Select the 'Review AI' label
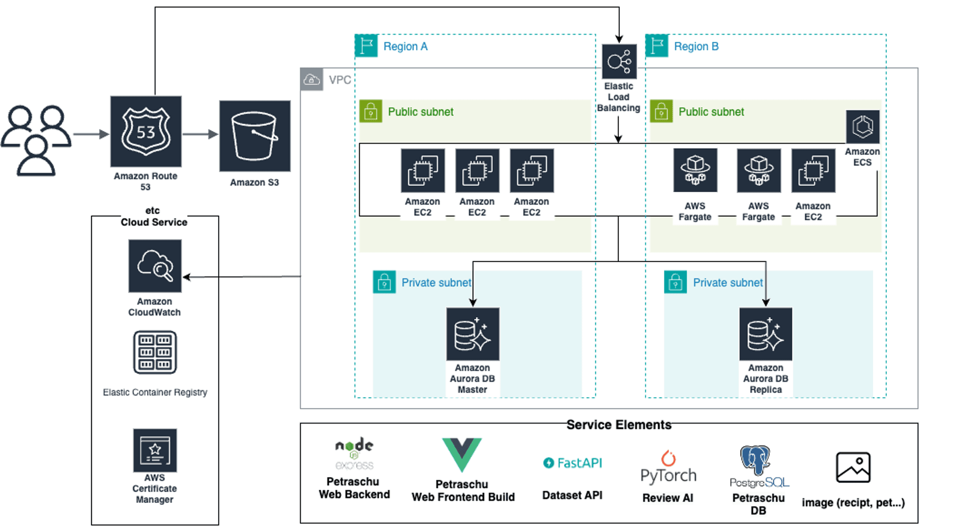980x526 pixels. click(x=668, y=498)
